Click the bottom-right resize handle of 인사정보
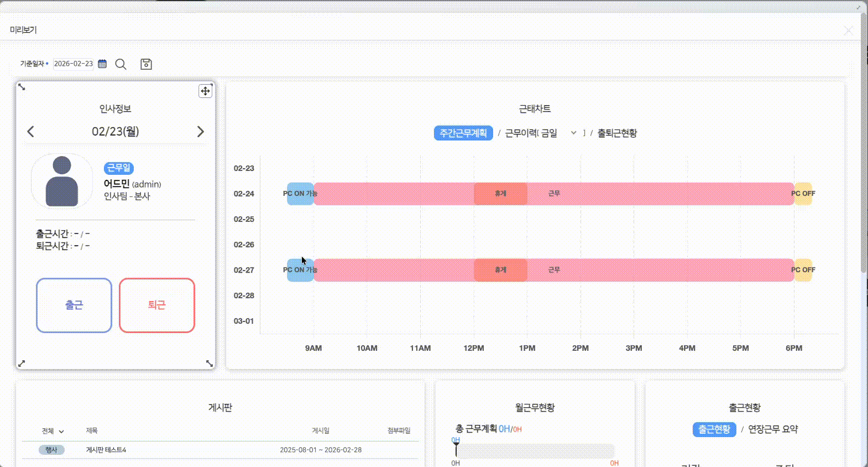Screen dimensions: 868x467 pos(210,364)
